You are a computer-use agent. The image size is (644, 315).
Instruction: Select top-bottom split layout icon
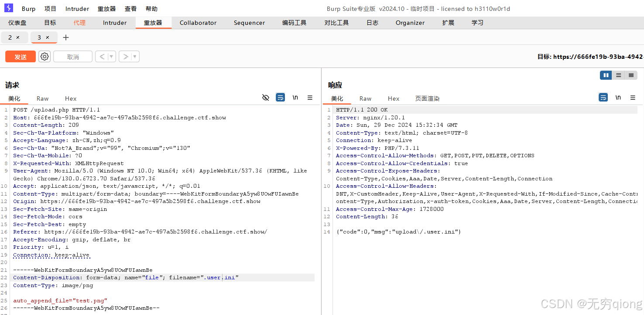(618, 75)
